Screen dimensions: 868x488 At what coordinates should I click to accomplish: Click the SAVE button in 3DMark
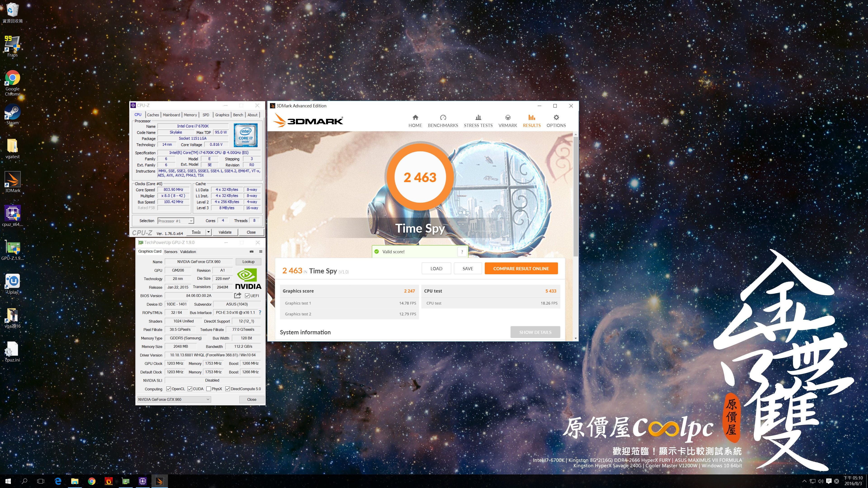[468, 268]
